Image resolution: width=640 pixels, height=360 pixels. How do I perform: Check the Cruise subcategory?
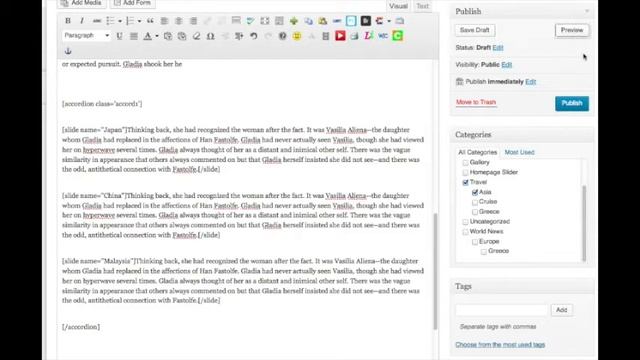click(x=475, y=202)
